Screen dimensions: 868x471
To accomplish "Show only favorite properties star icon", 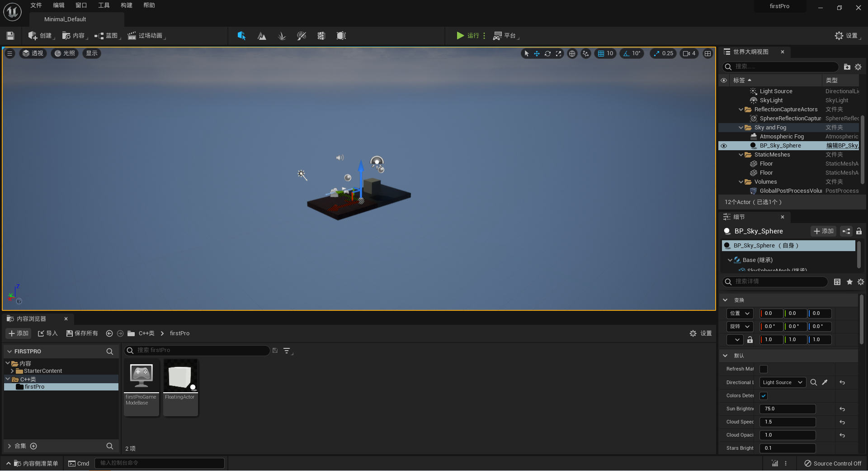I will (849, 282).
